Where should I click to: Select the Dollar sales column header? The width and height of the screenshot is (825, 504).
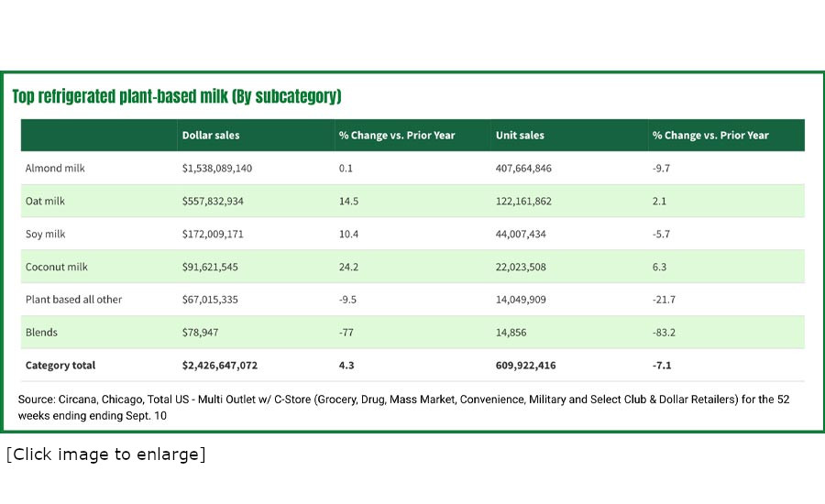(x=211, y=136)
